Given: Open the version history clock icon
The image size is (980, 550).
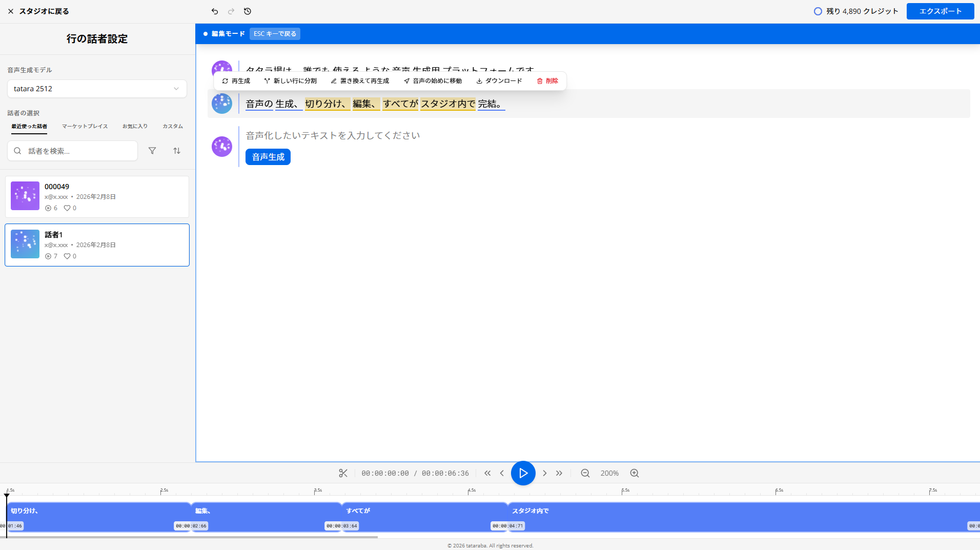Looking at the screenshot, I should (x=248, y=11).
